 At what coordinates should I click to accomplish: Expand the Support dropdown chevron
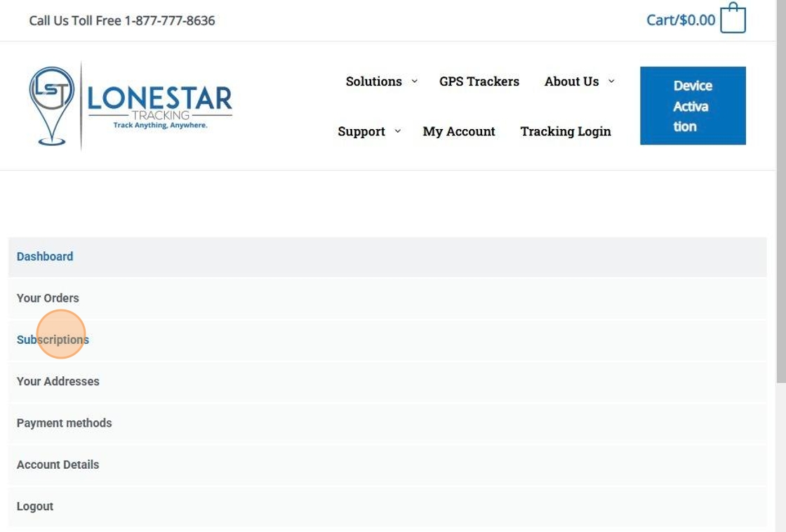pyautogui.click(x=398, y=131)
